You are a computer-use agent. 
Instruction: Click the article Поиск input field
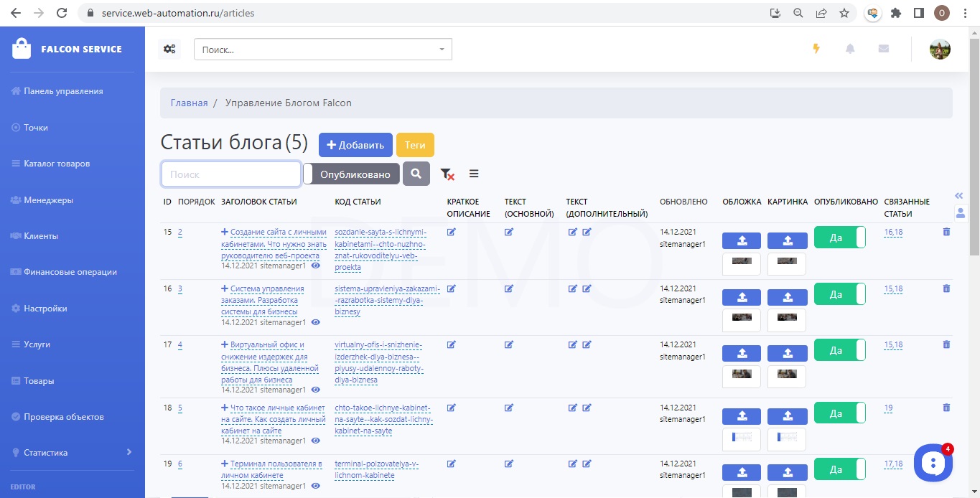tap(230, 174)
